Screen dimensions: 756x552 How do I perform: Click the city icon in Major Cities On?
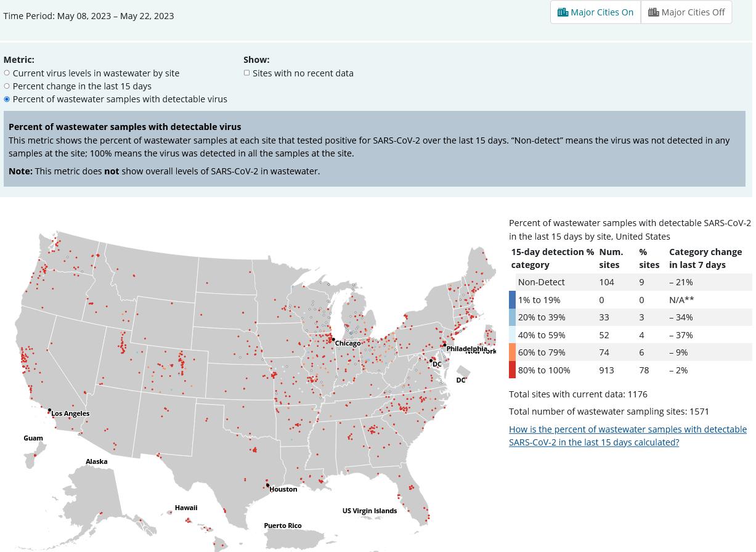click(563, 12)
